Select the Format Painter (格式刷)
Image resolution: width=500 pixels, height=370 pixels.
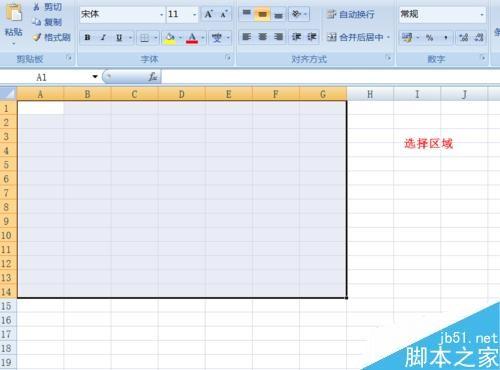(x=52, y=37)
